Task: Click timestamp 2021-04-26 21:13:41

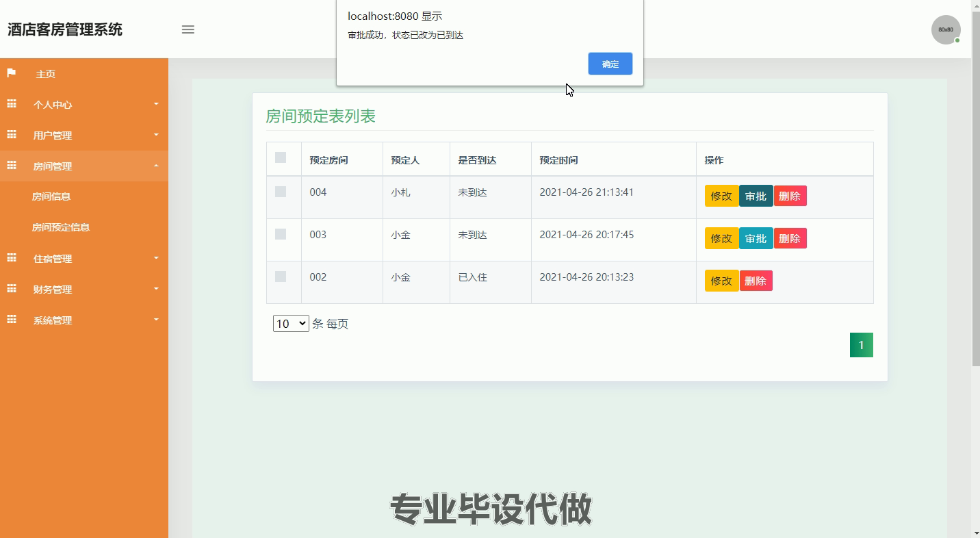Action: (586, 192)
